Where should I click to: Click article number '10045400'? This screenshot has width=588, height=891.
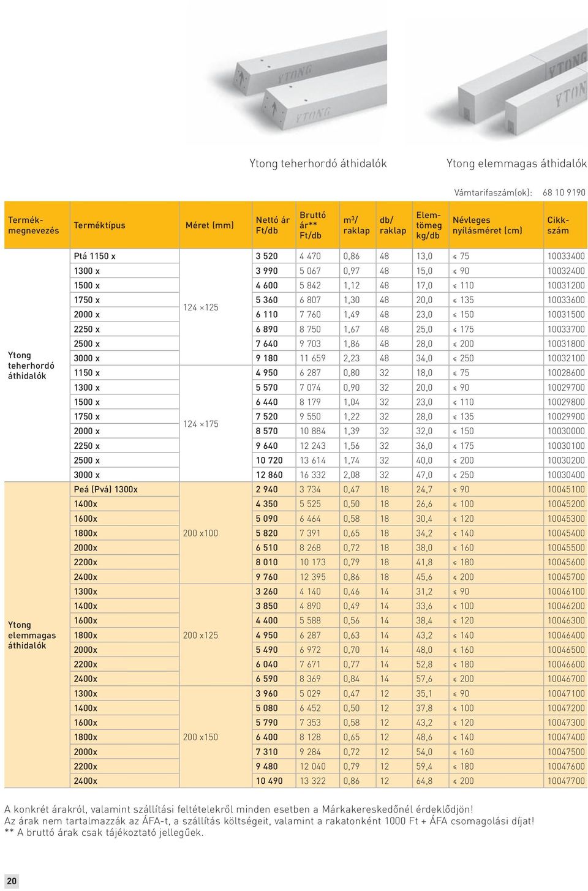point(566,533)
